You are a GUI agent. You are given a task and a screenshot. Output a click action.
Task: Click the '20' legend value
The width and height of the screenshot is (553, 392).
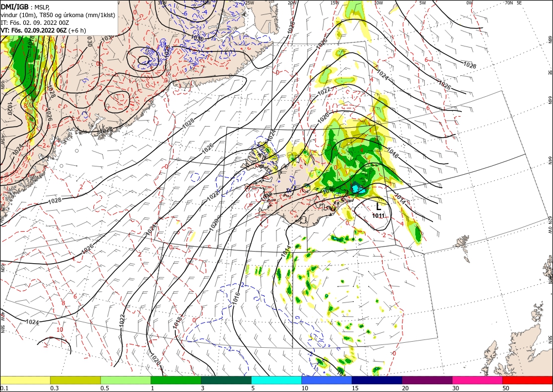[405, 388]
